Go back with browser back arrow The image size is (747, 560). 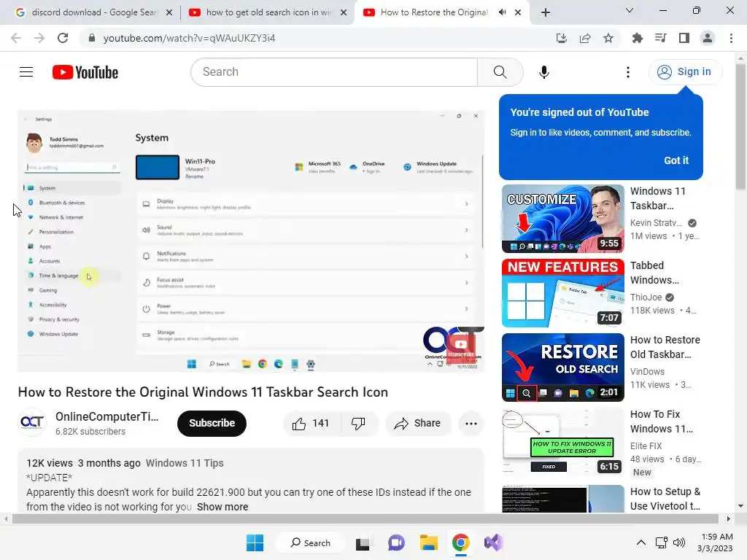(16, 38)
